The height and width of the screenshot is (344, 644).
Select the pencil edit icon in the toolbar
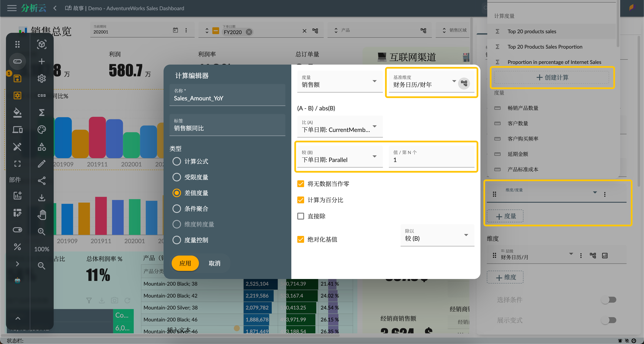point(42,164)
